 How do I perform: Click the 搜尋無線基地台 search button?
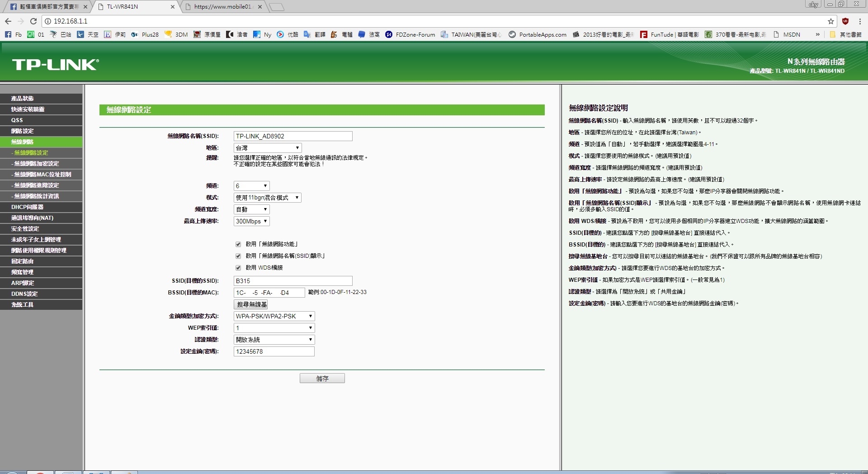(x=251, y=304)
